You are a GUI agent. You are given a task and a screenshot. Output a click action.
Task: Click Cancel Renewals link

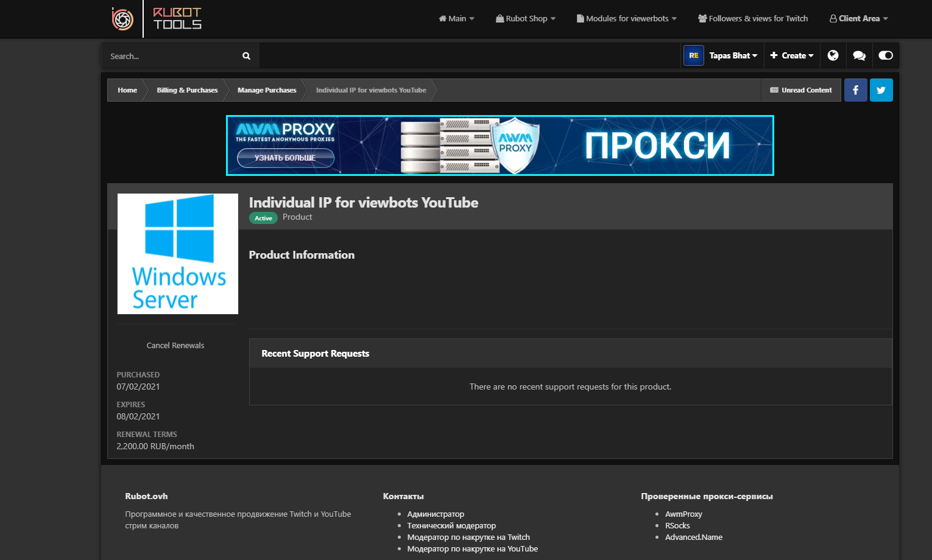[x=175, y=345]
